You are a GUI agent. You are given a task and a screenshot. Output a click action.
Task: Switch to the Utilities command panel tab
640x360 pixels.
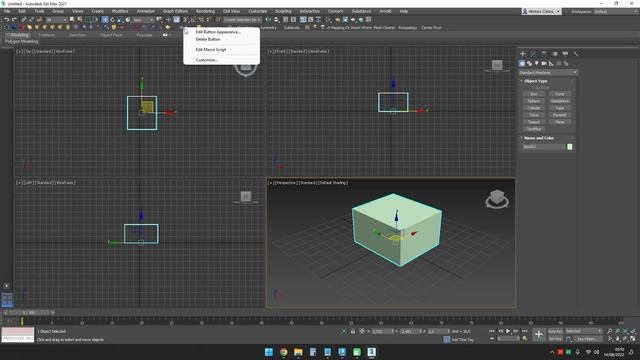click(576, 53)
